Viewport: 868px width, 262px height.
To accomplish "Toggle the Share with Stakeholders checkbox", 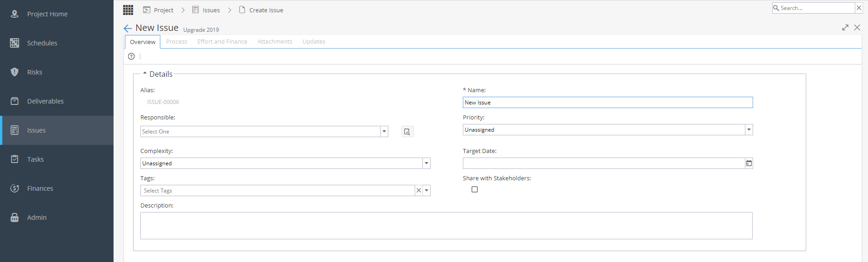I will click(475, 189).
